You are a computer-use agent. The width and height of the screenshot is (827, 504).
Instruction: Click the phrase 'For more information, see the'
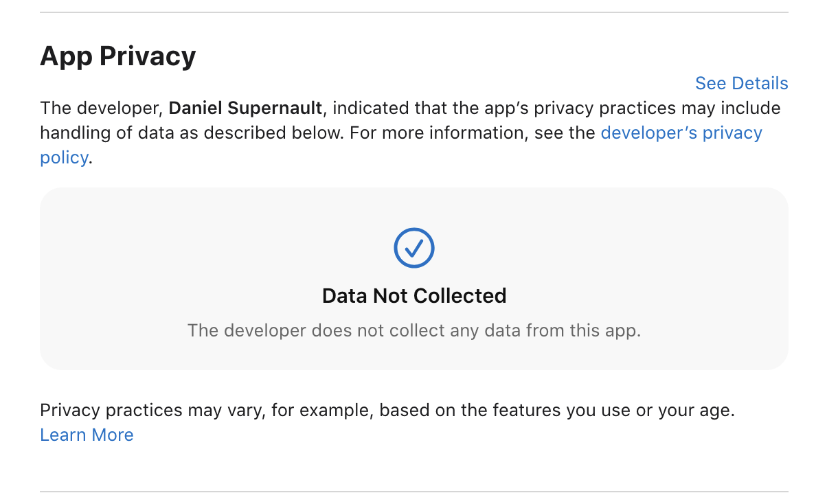tap(472, 133)
